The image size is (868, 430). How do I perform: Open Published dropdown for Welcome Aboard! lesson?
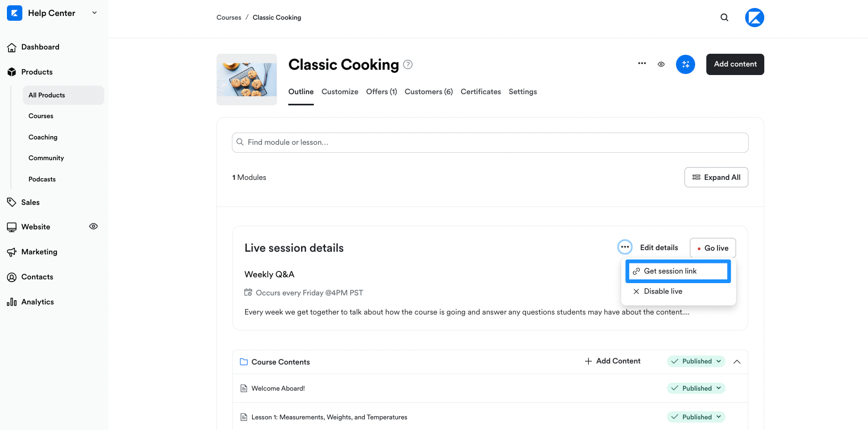(696, 388)
